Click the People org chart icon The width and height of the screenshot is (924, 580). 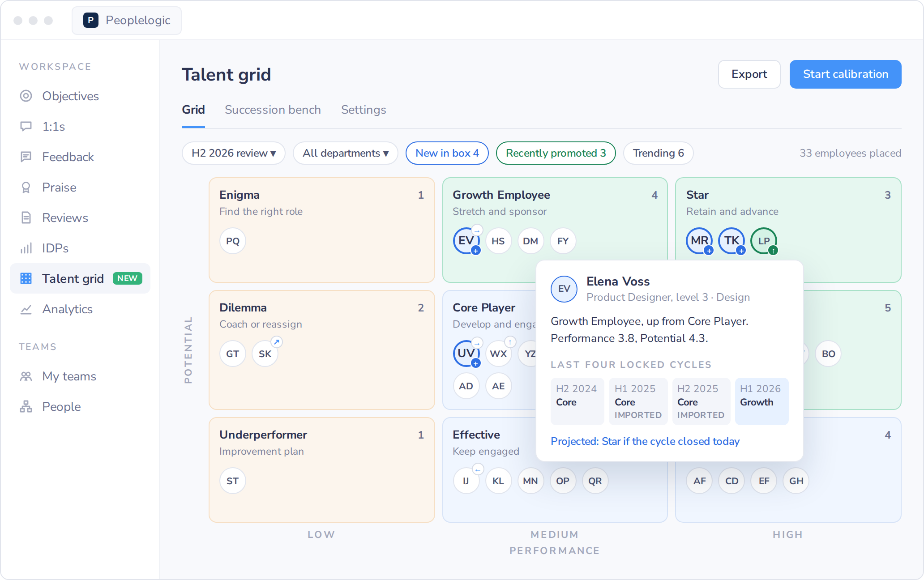(26, 406)
